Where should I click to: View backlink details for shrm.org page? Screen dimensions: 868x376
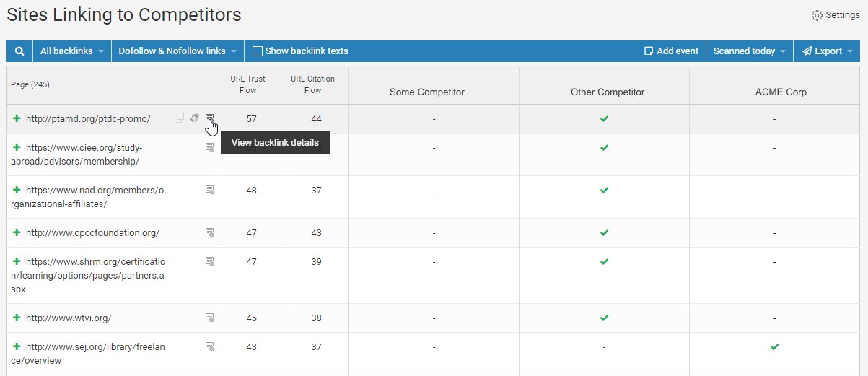[x=210, y=261]
